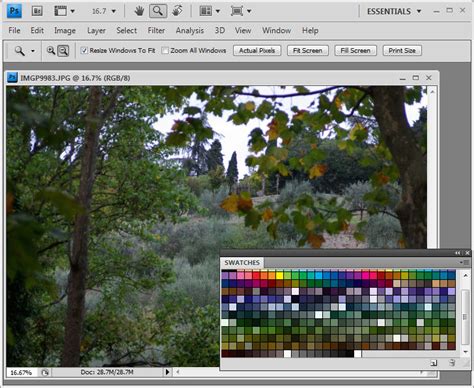This screenshot has width=474, height=388.
Task: Toggle Resize Windows To Fit checkbox
Action: click(84, 51)
